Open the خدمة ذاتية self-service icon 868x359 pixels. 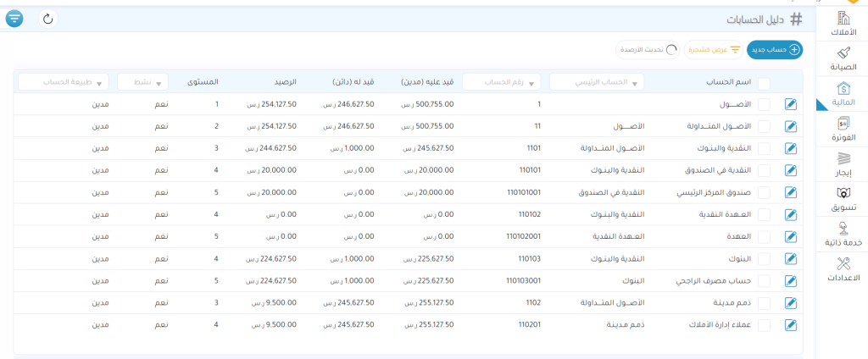[844, 229]
